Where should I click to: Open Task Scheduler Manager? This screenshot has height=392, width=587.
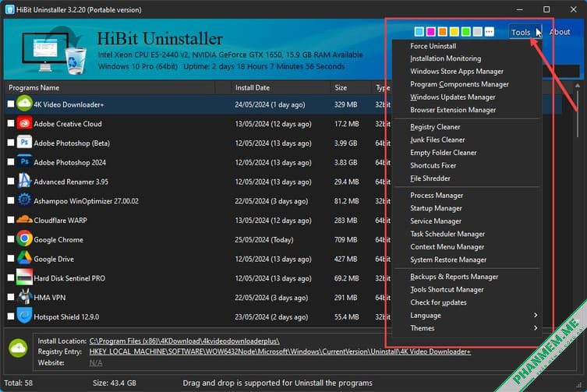pyautogui.click(x=467, y=234)
